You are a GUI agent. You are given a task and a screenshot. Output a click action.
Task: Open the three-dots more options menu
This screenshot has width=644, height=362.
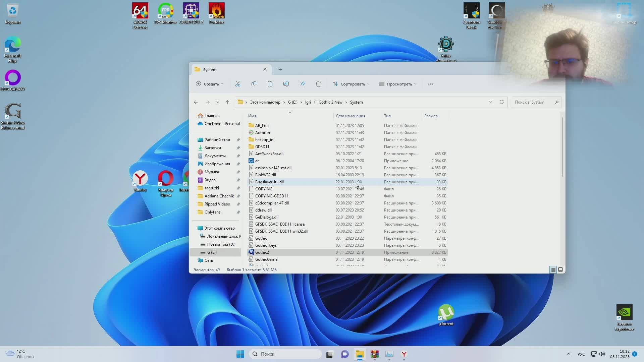tap(430, 84)
